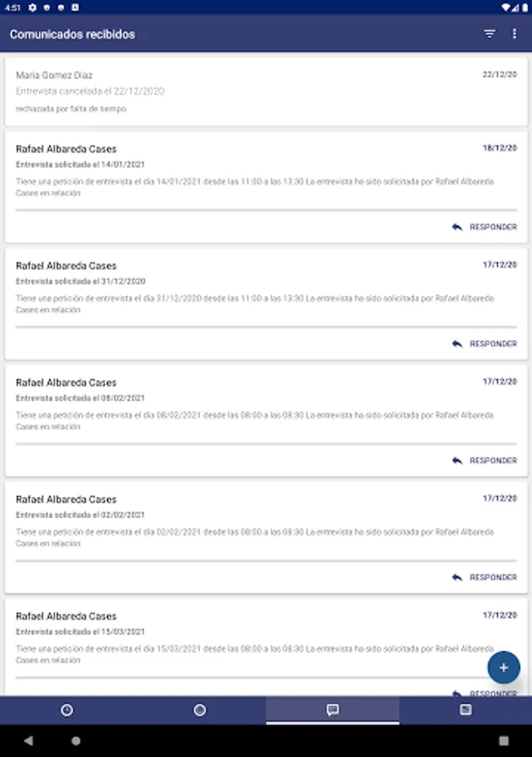Open the settings gear in status bar
The image size is (532, 757).
coord(32,7)
